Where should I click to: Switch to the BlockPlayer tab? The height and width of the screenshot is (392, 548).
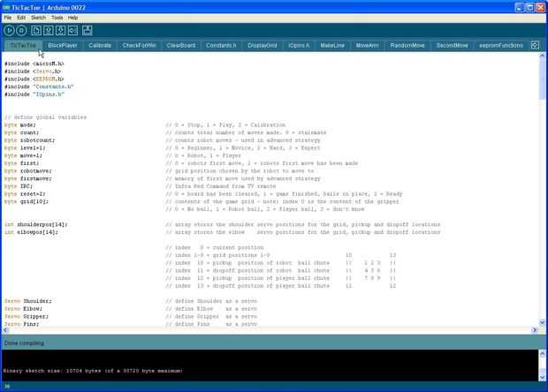pyautogui.click(x=63, y=45)
